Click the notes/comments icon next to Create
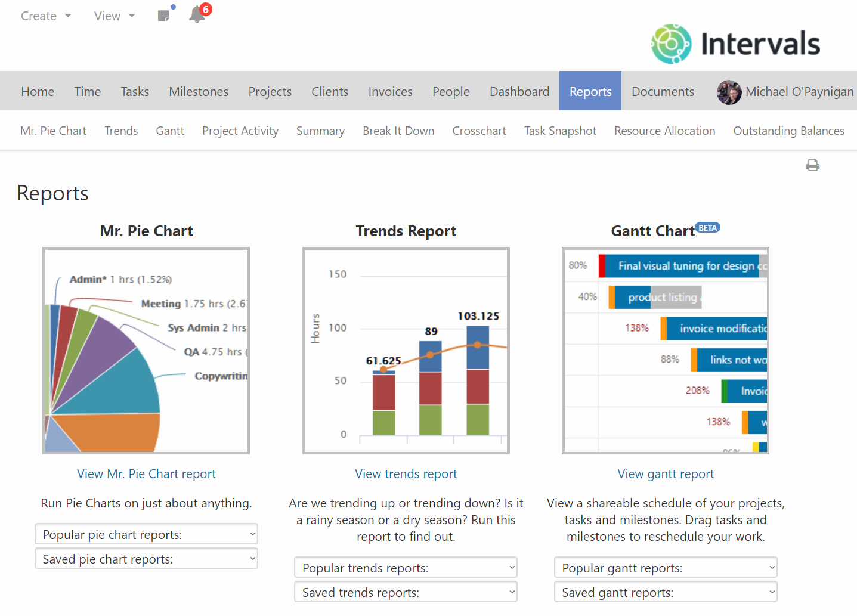 (x=165, y=15)
